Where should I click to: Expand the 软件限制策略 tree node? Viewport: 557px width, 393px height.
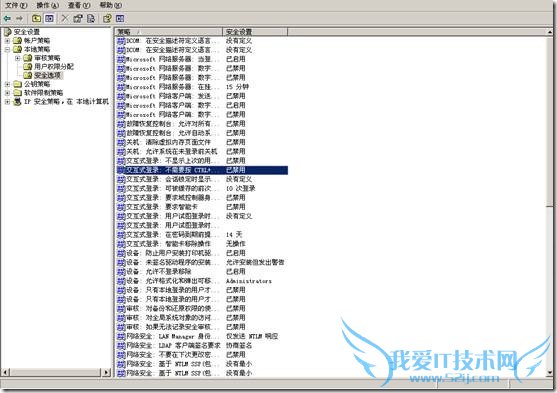7,93
